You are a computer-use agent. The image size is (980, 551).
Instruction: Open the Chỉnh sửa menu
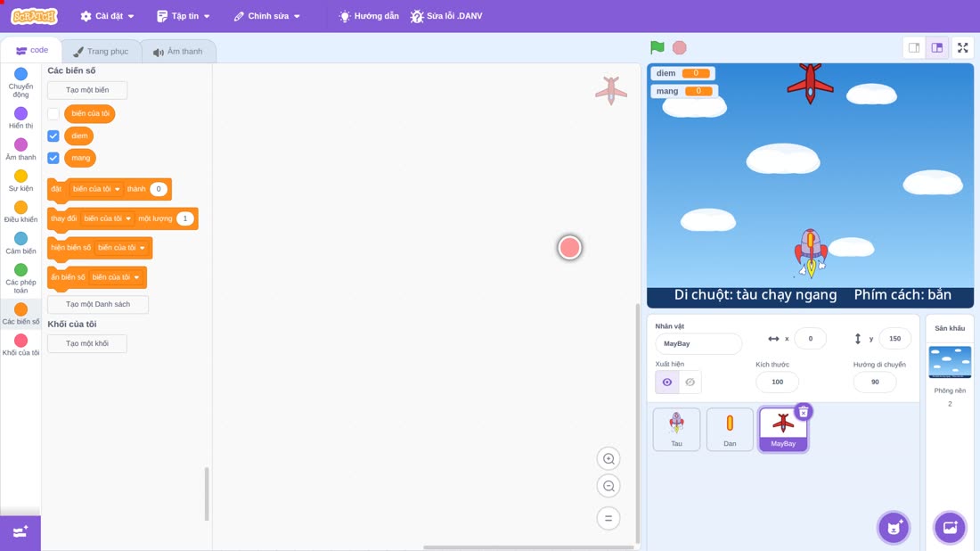(267, 16)
